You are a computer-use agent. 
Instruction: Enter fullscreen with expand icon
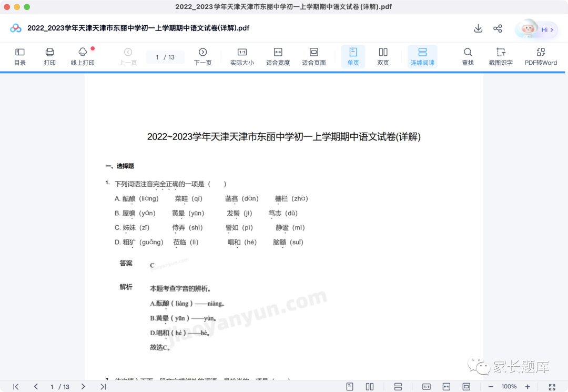552,387
